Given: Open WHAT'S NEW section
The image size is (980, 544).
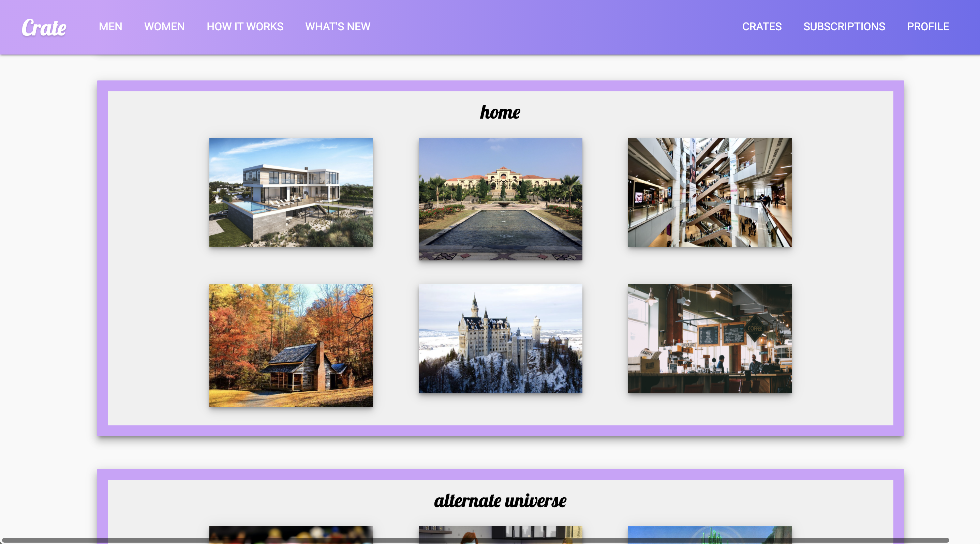Looking at the screenshot, I should (338, 27).
